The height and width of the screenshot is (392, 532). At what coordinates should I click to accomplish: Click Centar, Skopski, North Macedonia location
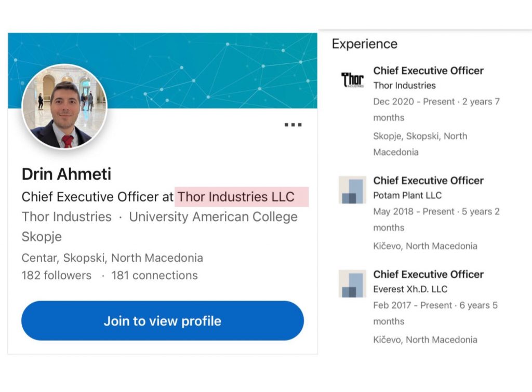pyautogui.click(x=112, y=258)
